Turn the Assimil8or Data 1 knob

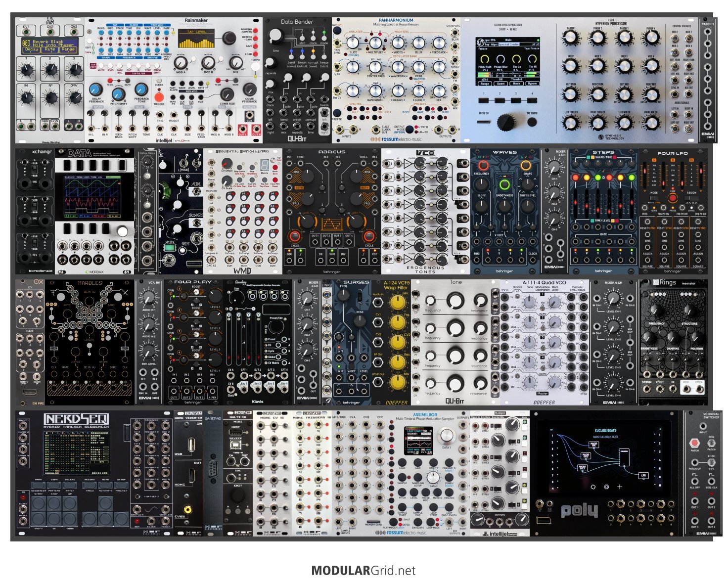447,435
